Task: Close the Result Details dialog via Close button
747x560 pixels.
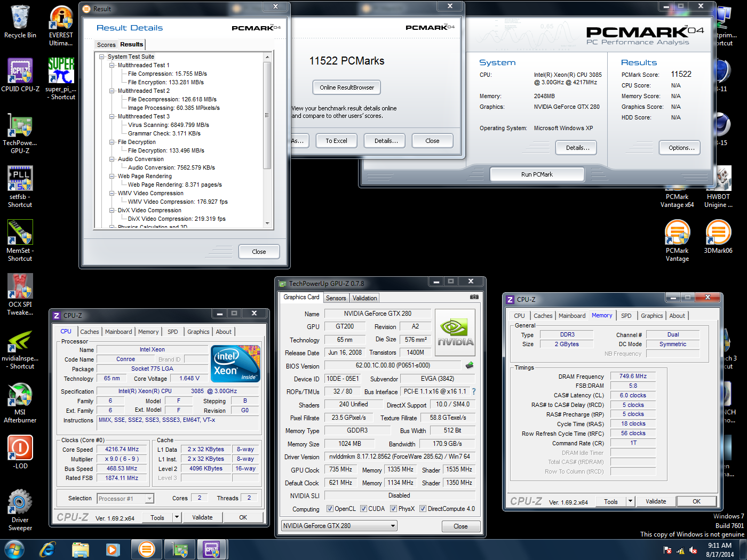Action: point(259,252)
